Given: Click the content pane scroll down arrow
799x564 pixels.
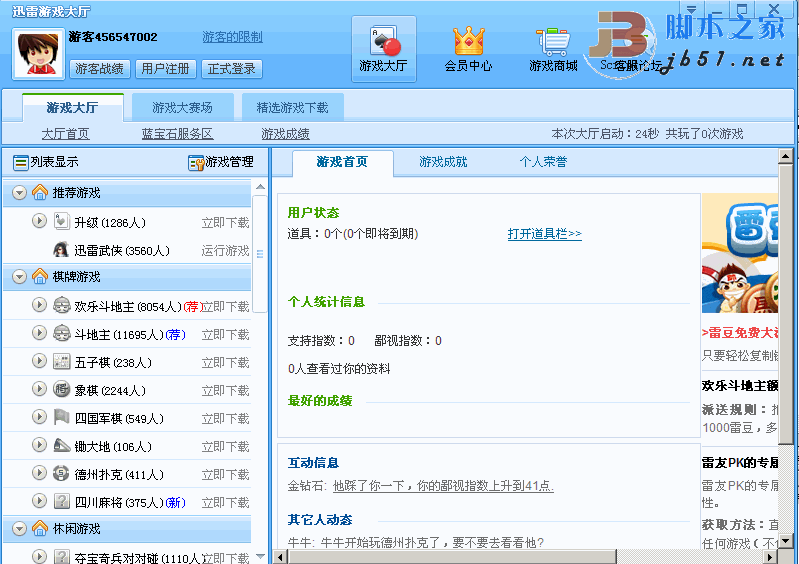Looking at the screenshot, I should tap(785, 541).
